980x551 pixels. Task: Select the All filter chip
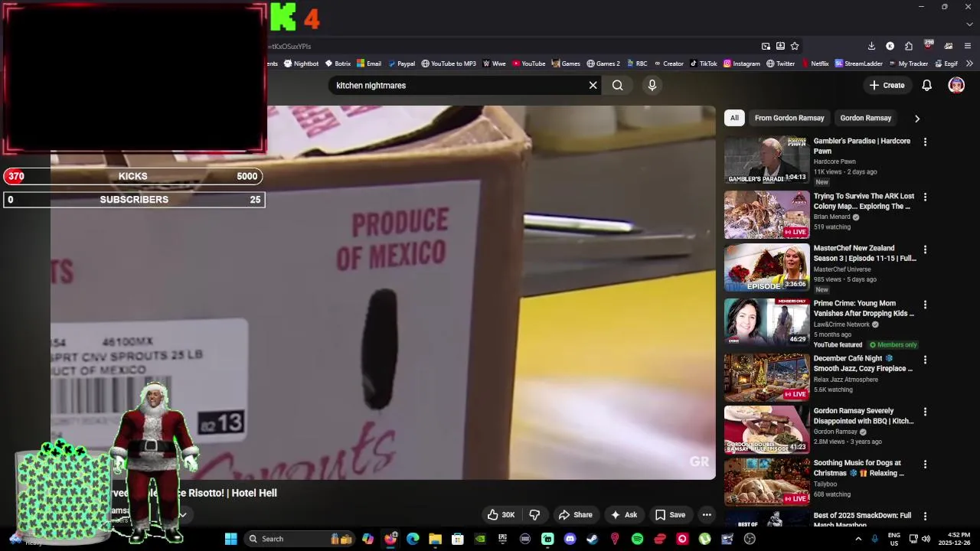click(734, 118)
